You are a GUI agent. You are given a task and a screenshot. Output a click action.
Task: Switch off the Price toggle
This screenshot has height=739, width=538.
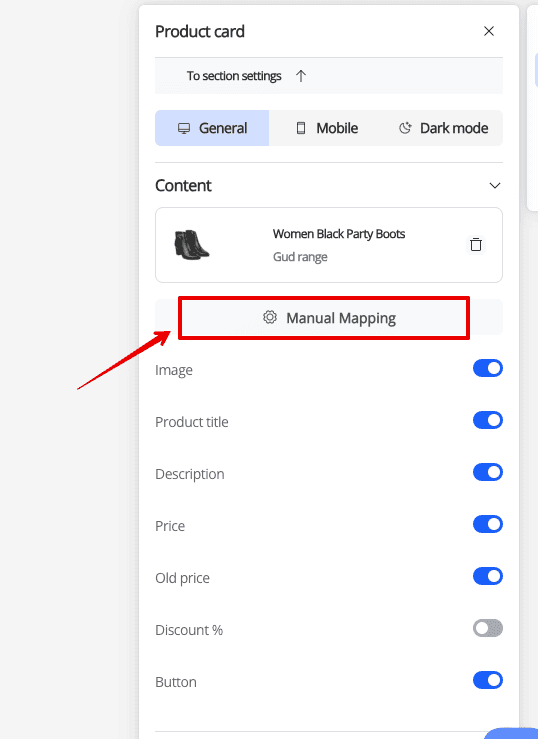[x=488, y=524]
